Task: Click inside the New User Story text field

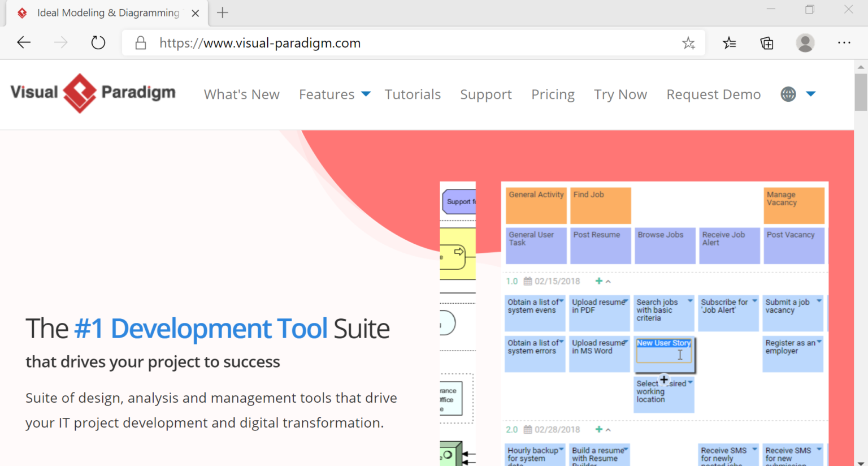Action: click(x=664, y=355)
